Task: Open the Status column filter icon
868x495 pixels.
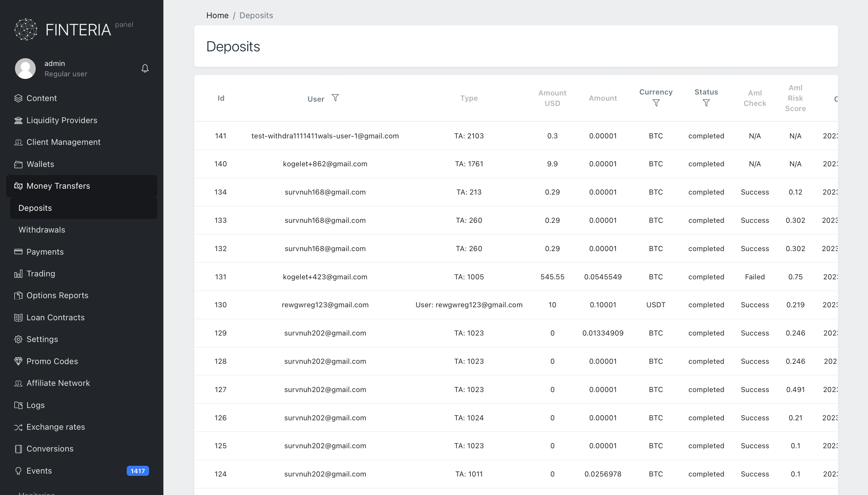Action: pos(706,103)
